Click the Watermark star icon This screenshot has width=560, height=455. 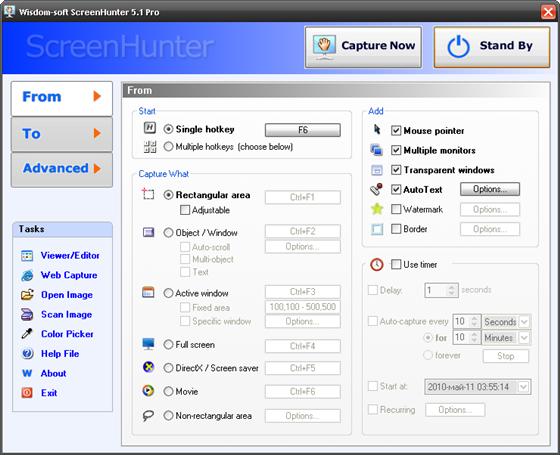[377, 209]
